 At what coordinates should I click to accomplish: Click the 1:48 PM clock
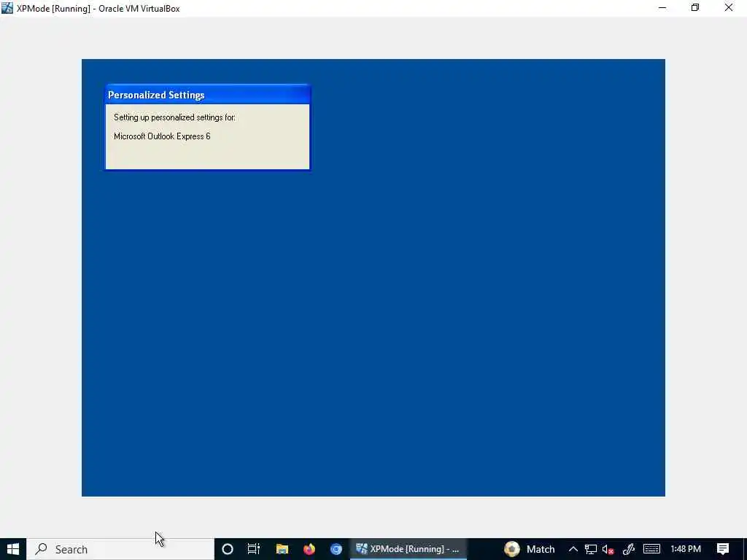(x=686, y=549)
